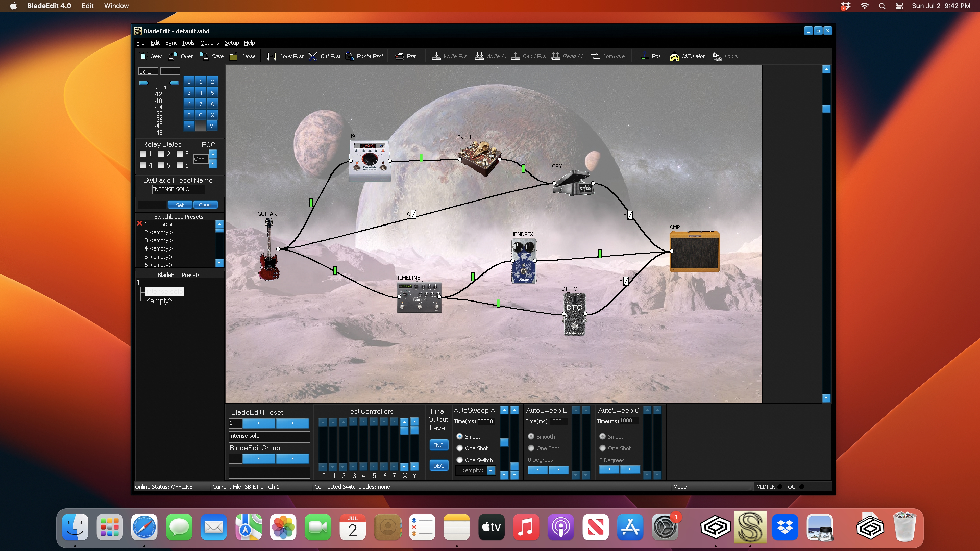Click the Copy Prst toolbar icon
The width and height of the screenshot is (980, 551).
pyautogui.click(x=271, y=56)
